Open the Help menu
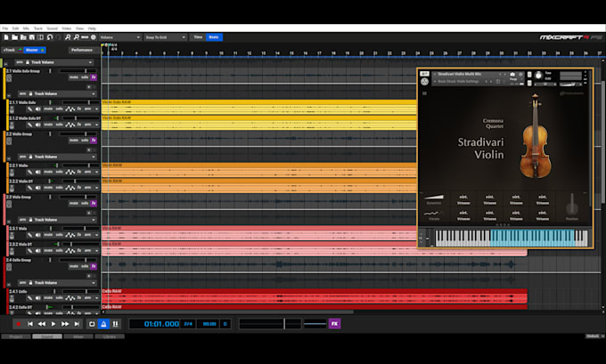Image resolution: width=606 pixels, height=364 pixels. click(92, 28)
